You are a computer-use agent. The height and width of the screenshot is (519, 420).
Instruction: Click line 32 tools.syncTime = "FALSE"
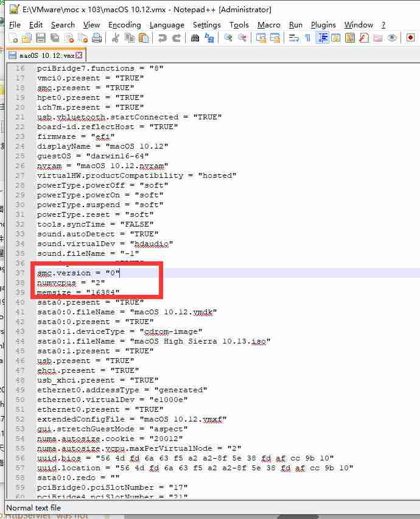95,224
